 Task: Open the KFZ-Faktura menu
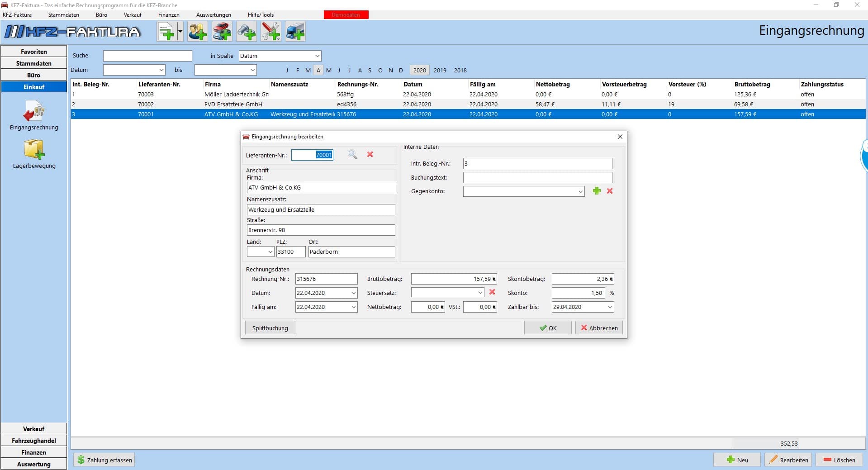coord(17,15)
